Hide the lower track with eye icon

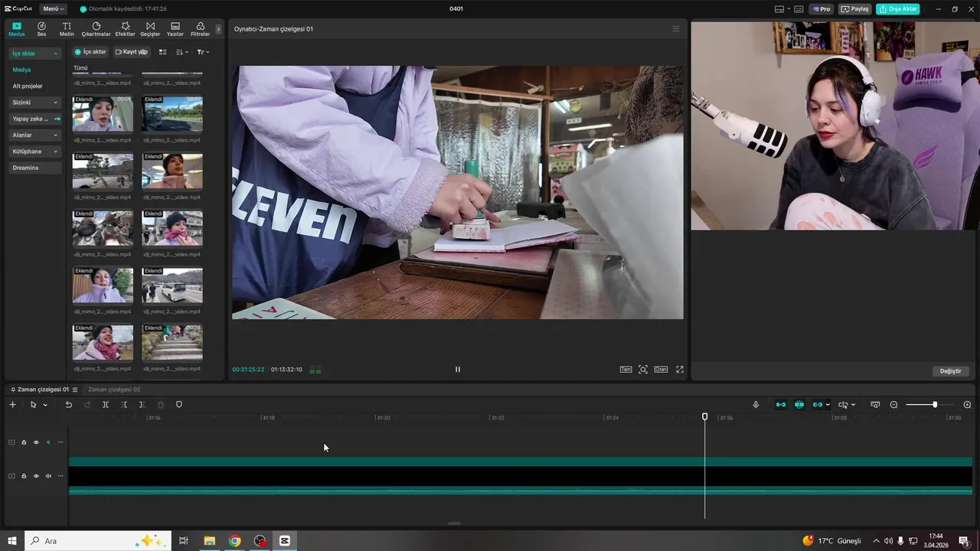coord(36,476)
